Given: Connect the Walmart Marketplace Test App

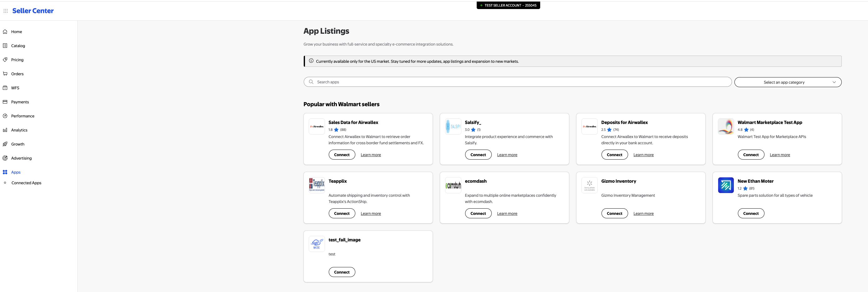Looking at the screenshot, I should click(x=751, y=155).
